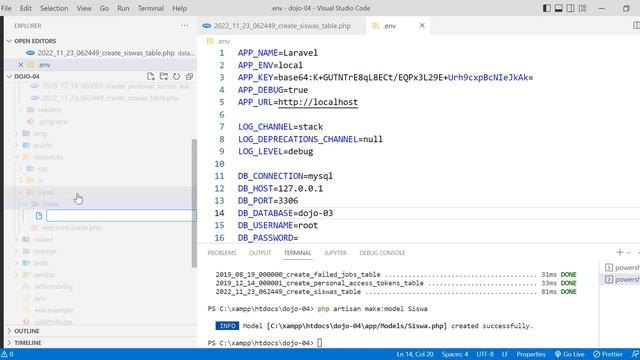Collapse the resources folder chevron
640x360 pixels.
(x=17, y=157)
